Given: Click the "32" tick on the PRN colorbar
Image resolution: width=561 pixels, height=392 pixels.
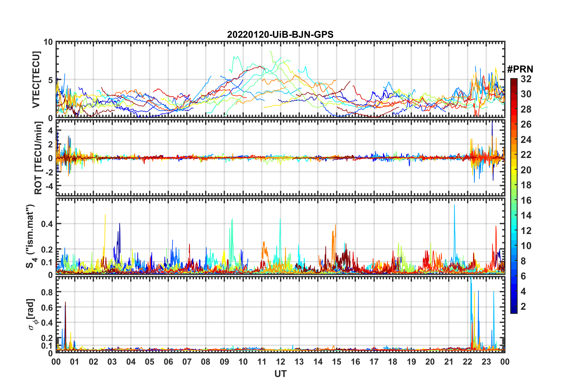Looking at the screenshot, I should click(526, 79).
